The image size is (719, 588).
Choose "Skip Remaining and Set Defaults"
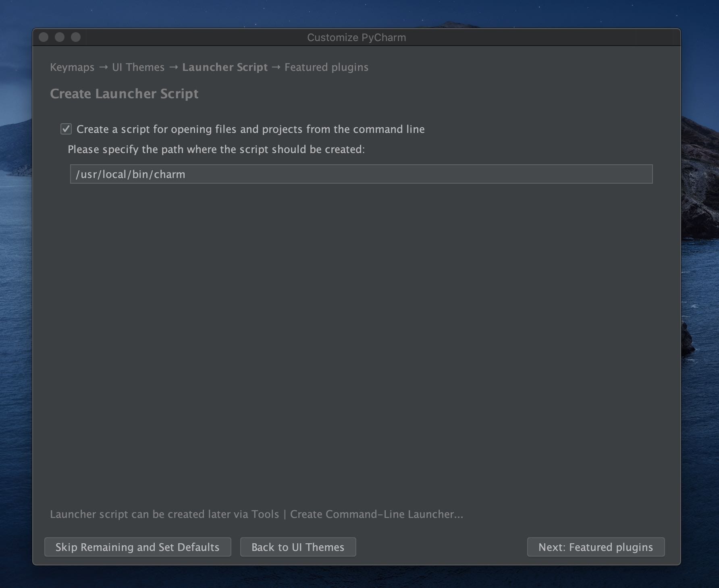(x=137, y=547)
